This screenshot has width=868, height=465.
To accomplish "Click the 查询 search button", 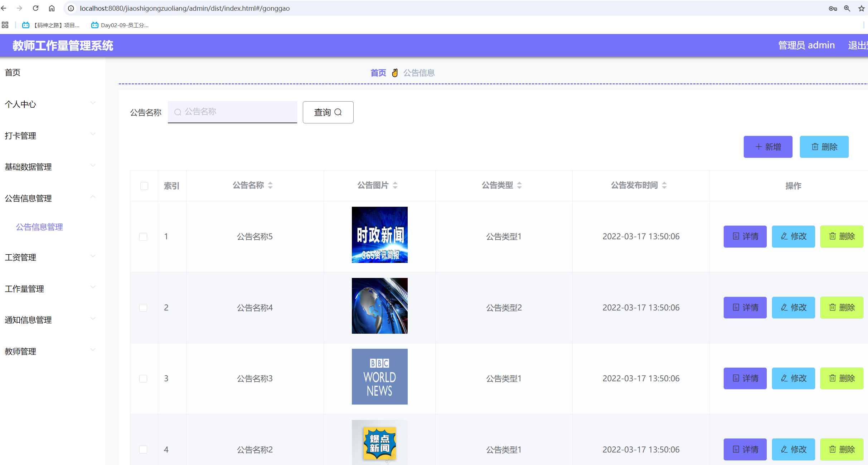I will pos(328,112).
